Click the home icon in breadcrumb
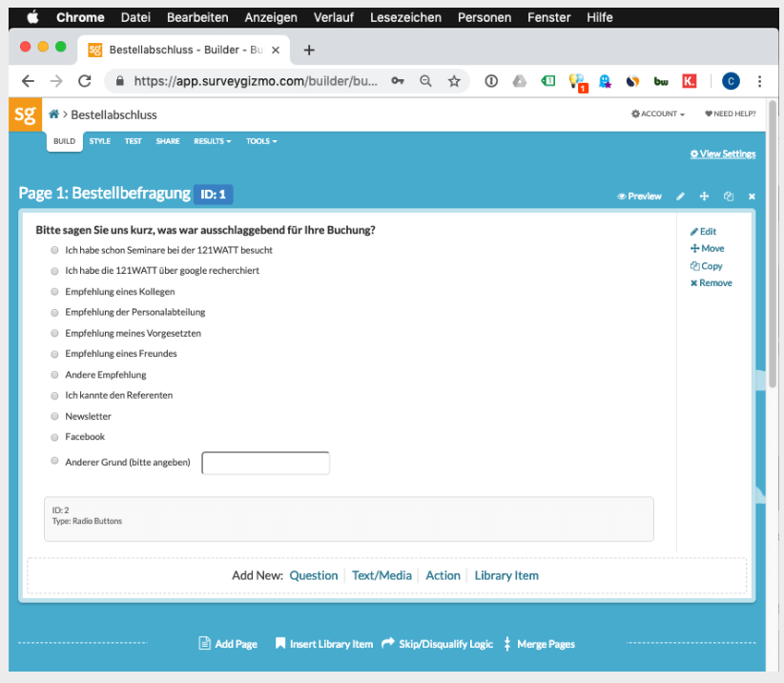 click(x=54, y=114)
